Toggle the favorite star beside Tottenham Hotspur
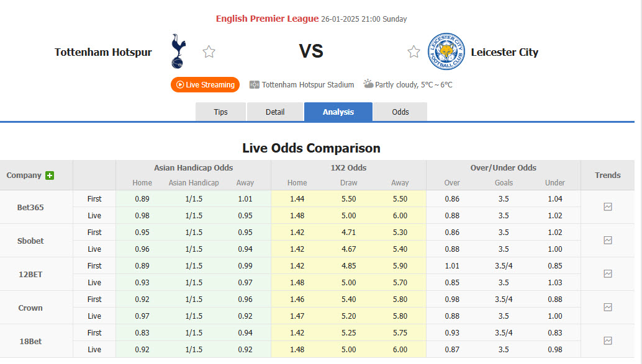The width and height of the screenshot is (642, 364). [209, 51]
